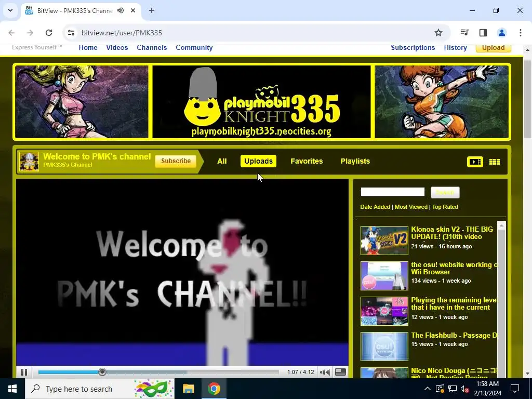
Task: Subscribe to PMK's channel
Action: click(x=176, y=161)
